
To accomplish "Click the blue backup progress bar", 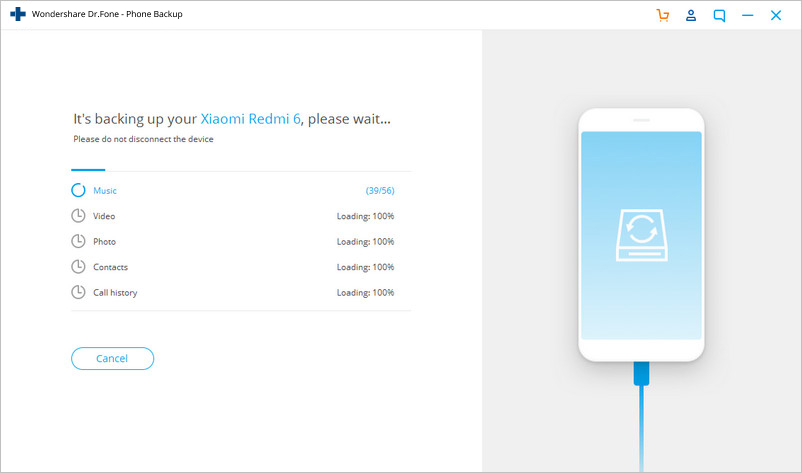I will click(x=88, y=170).
